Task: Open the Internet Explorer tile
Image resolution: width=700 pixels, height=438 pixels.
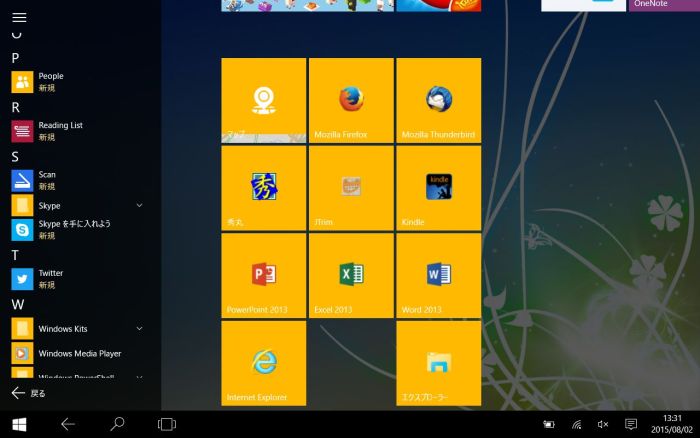Action: tap(264, 363)
